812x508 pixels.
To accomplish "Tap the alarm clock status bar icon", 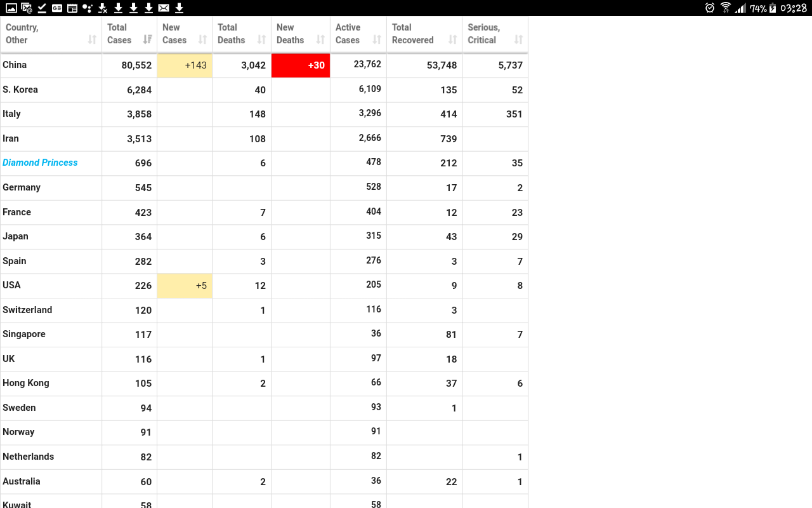I will (710, 8).
